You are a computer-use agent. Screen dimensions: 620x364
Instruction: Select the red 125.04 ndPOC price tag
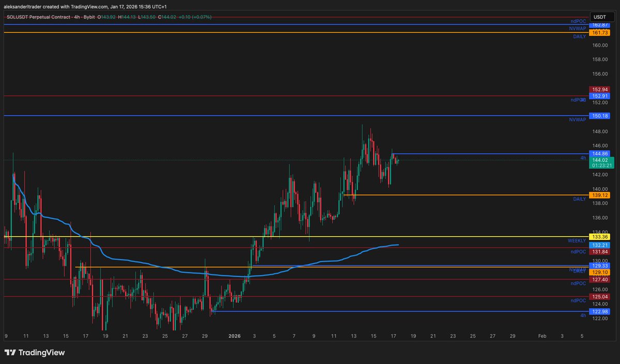600,297
